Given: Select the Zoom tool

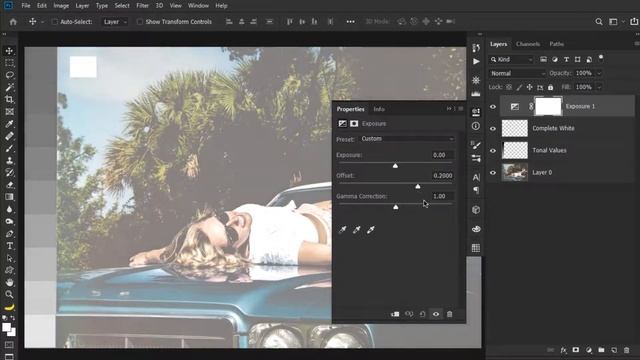Looking at the screenshot, I should click(9, 294).
